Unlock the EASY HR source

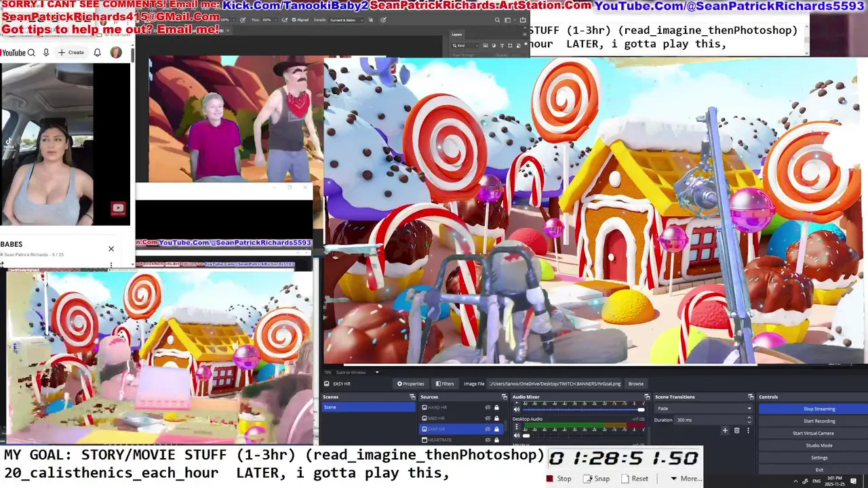point(496,429)
